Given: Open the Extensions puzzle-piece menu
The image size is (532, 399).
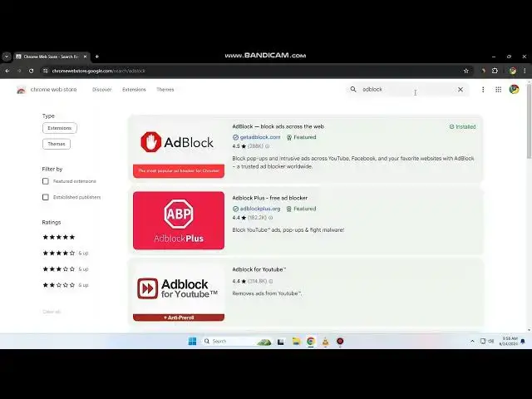Looking at the screenshot, I should [495, 71].
